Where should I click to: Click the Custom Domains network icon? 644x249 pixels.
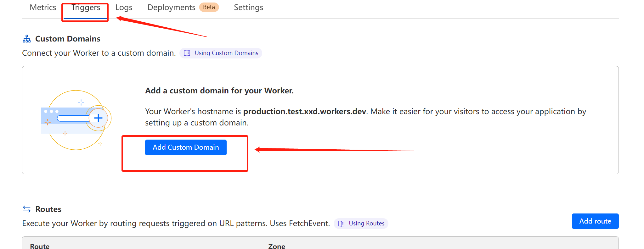click(27, 39)
